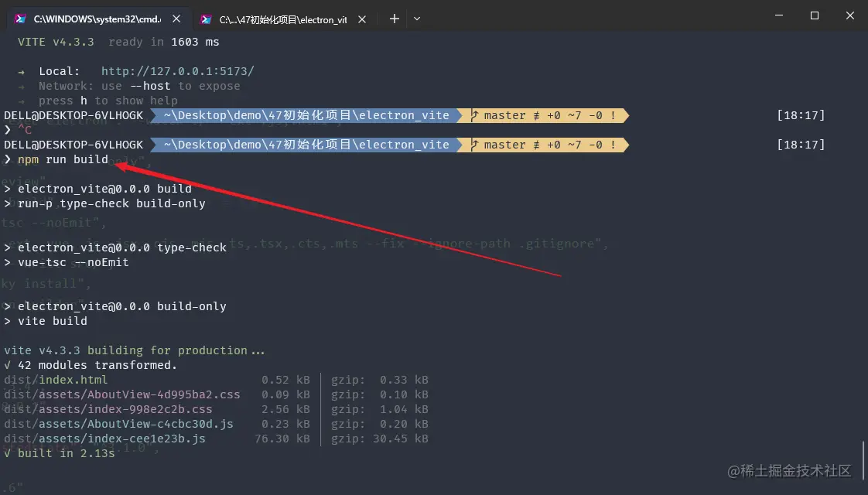This screenshot has height=495, width=868.
Task: Switch to the C:\WINDOWS\system32\cmd tab
Action: pos(97,19)
